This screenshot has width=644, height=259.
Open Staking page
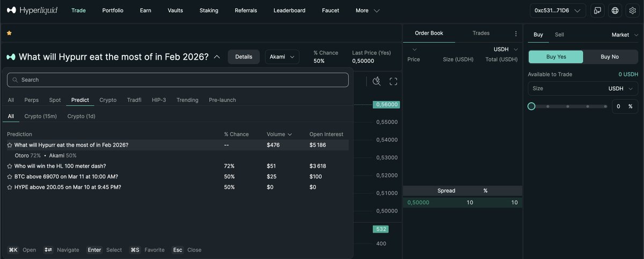209,10
